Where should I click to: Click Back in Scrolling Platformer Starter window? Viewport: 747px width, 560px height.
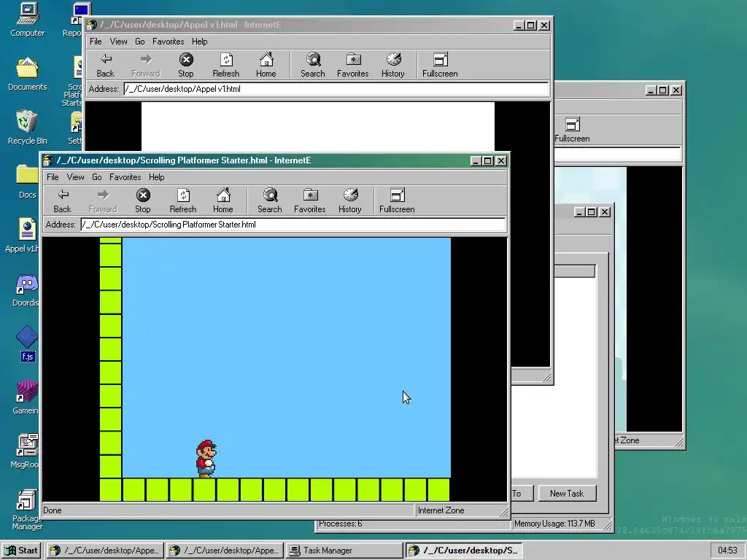63,201
